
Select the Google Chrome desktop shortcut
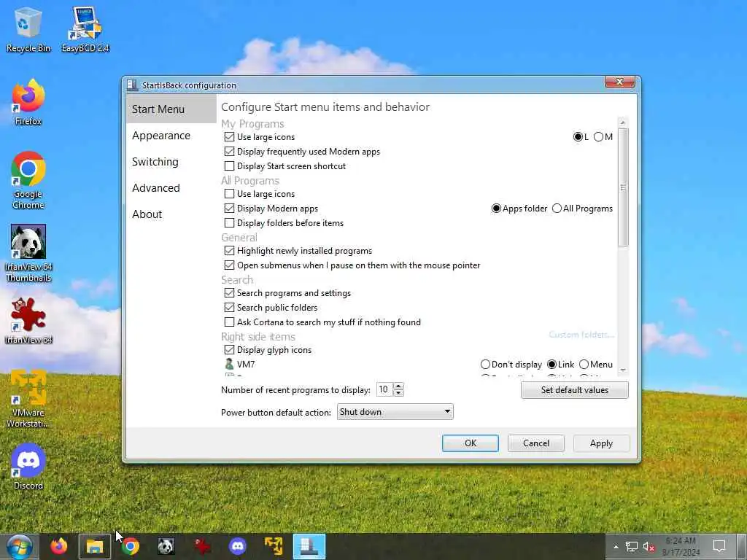(x=28, y=181)
